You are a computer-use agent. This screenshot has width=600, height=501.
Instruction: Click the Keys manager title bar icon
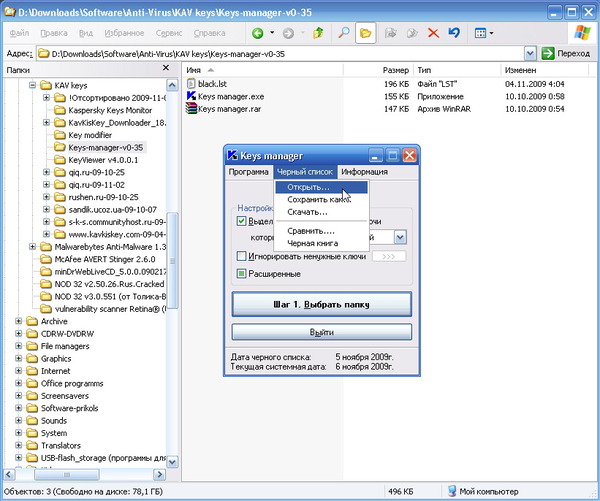coord(232,155)
